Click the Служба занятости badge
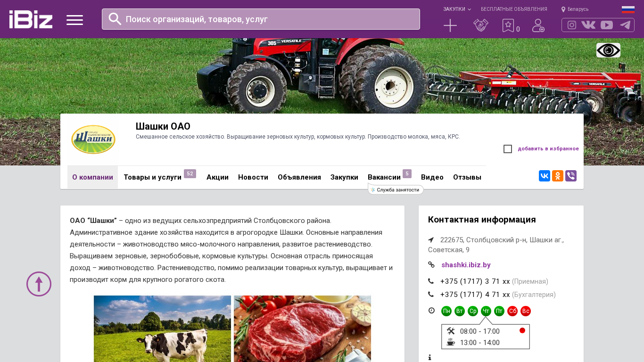Viewport: 644px width, 362px height. pyautogui.click(x=396, y=189)
